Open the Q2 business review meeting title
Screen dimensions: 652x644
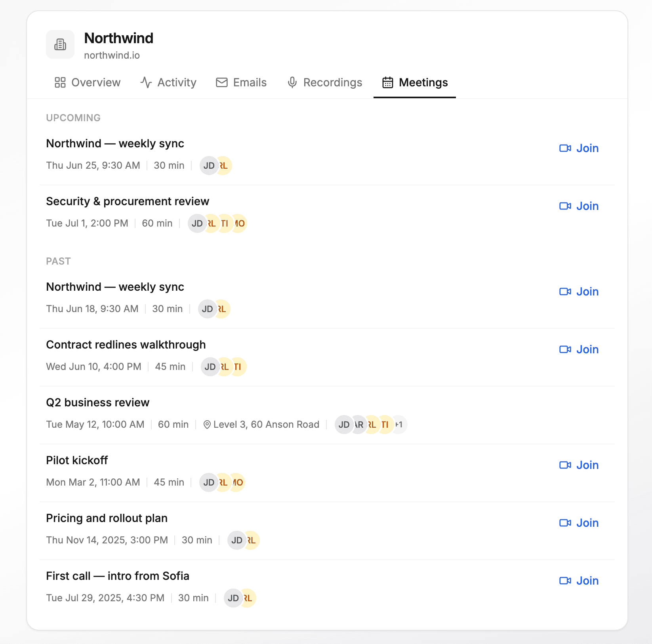click(98, 402)
